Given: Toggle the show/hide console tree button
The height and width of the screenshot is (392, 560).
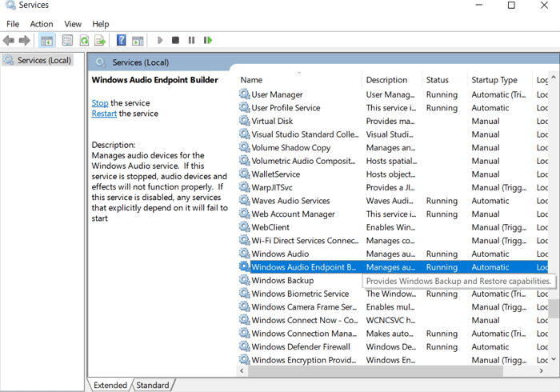Looking at the screenshot, I should [46, 40].
